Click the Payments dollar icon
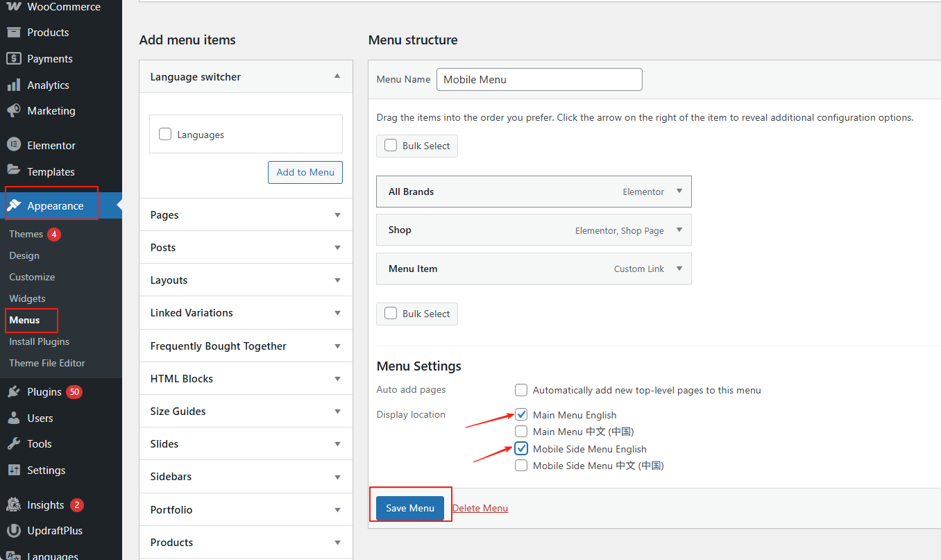 pyautogui.click(x=13, y=59)
